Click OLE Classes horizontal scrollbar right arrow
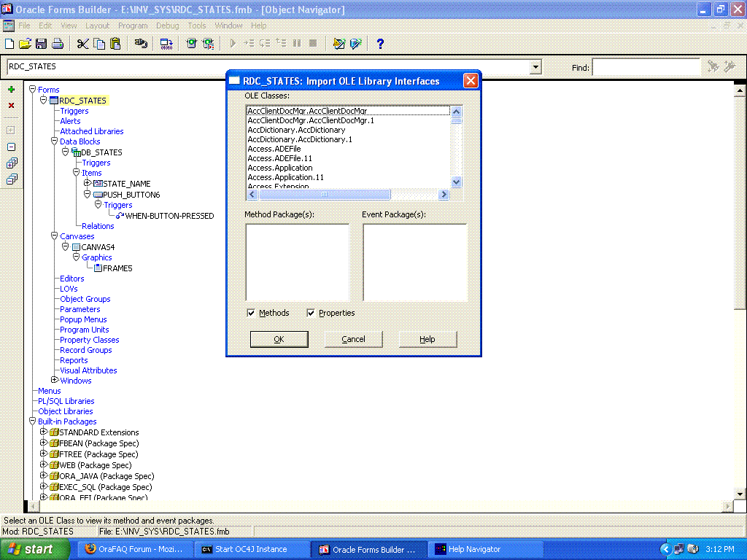 point(444,194)
